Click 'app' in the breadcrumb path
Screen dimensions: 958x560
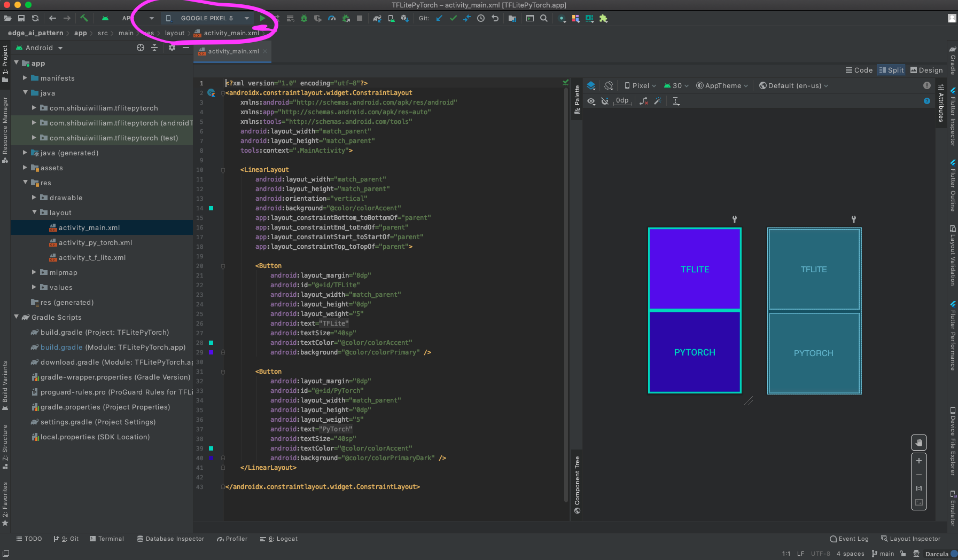click(81, 33)
